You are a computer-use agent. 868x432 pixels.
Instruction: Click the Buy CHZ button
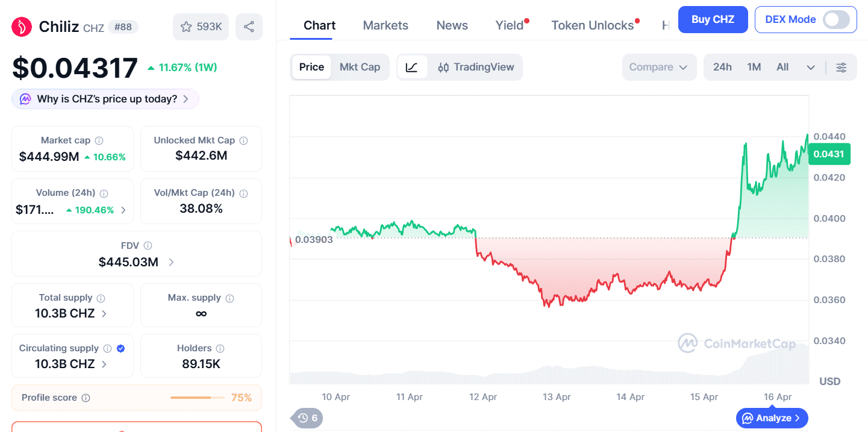pyautogui.click(x=713, y=19)
